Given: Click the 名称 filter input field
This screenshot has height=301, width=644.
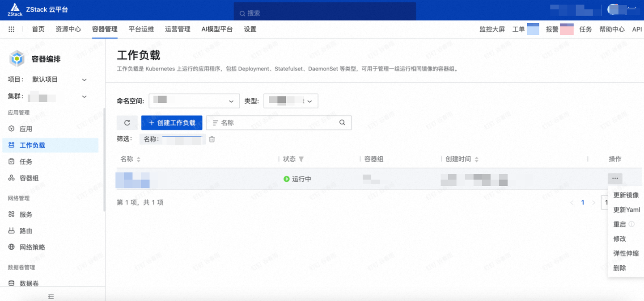Looking at the screenshot, I should pyautogui.click(x=279, y=123).
